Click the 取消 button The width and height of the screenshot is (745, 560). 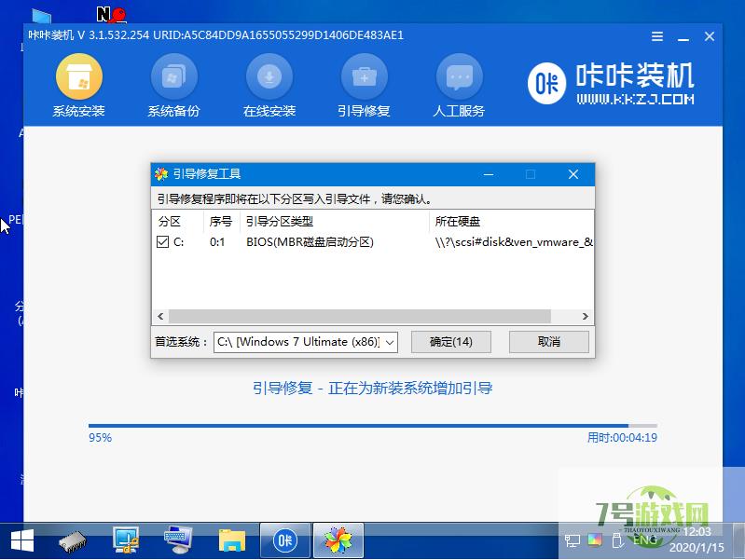(x=549, y=342)
